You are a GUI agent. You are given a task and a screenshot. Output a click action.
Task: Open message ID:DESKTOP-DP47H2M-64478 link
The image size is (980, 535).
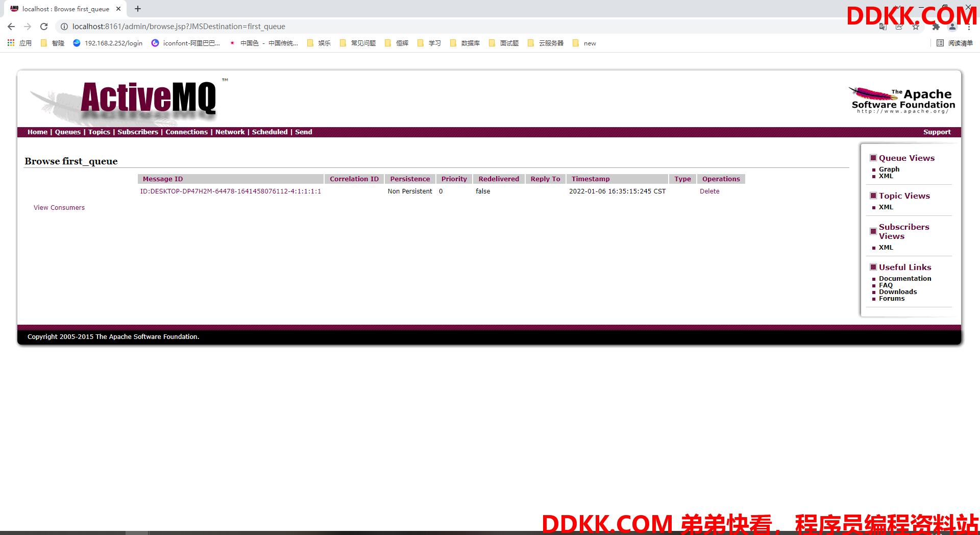(x=231, y=191)
